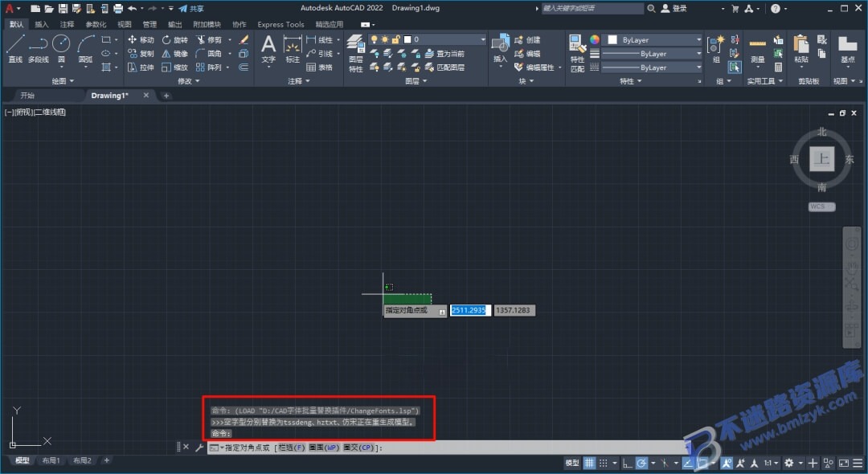Viewport: 868px width, 474px height.
Task: Open the Layer Properties (图层特性) icon
Action: click(x=356, y=54)
